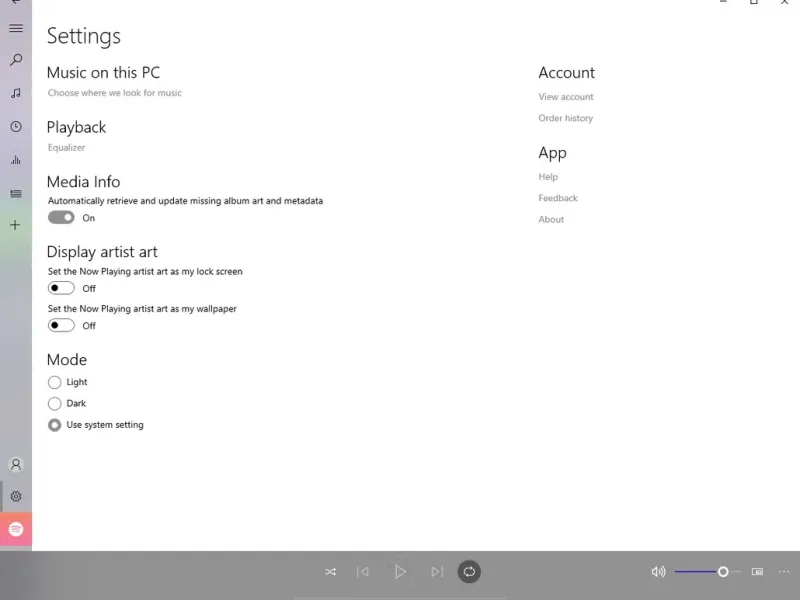800x600 pixels.
Task: Select the Light mode option
Action: point(54,382)
